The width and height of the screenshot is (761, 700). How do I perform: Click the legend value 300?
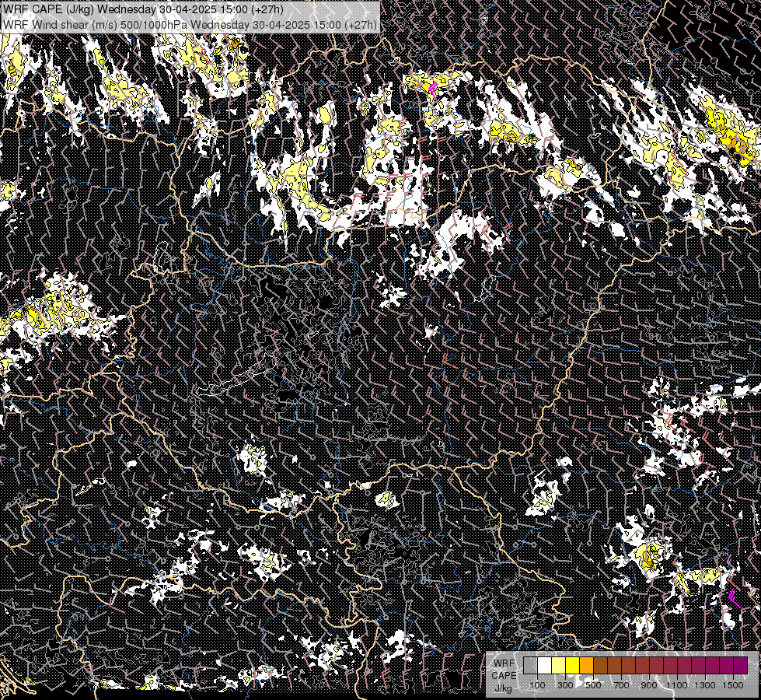click(x=565, y=685)
